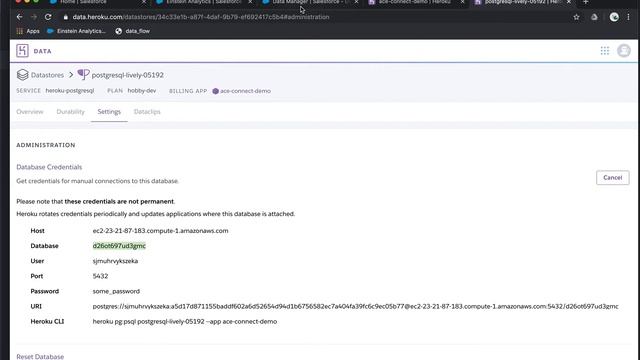Click the Reset Database heading

(40, 356)
